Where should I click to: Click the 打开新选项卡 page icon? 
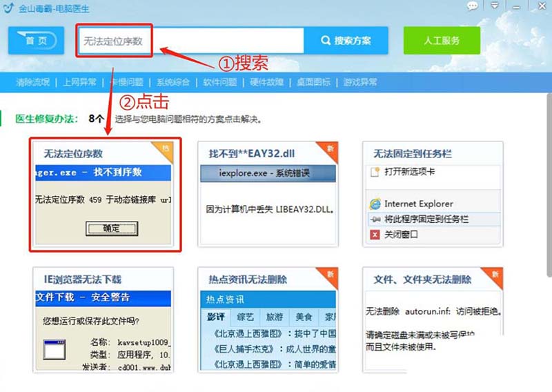(x=375, y=172)
